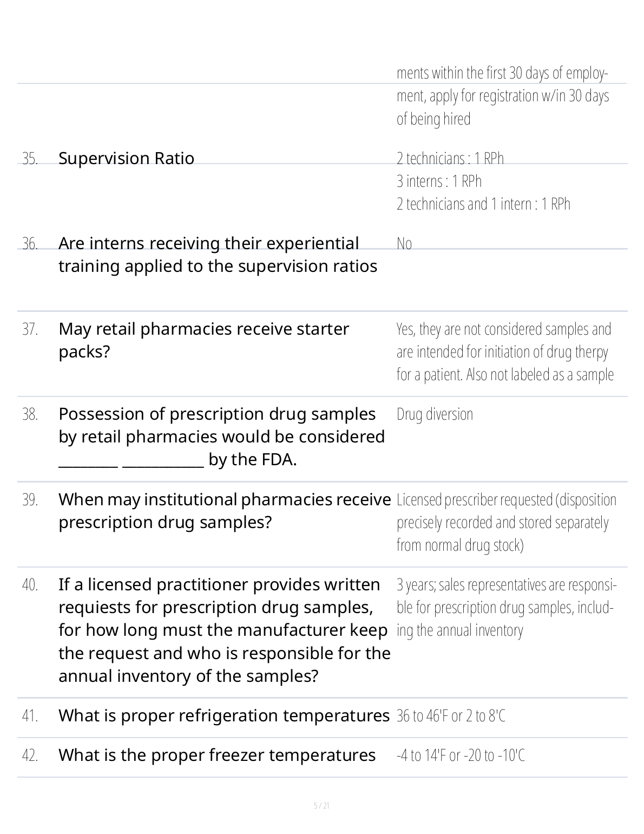Click row number 40
Screen dimensions: 644x834
pos(30,584)
